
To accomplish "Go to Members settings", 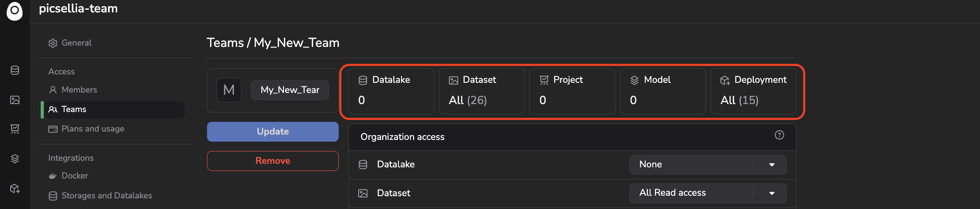I will [x=79, y=90].
